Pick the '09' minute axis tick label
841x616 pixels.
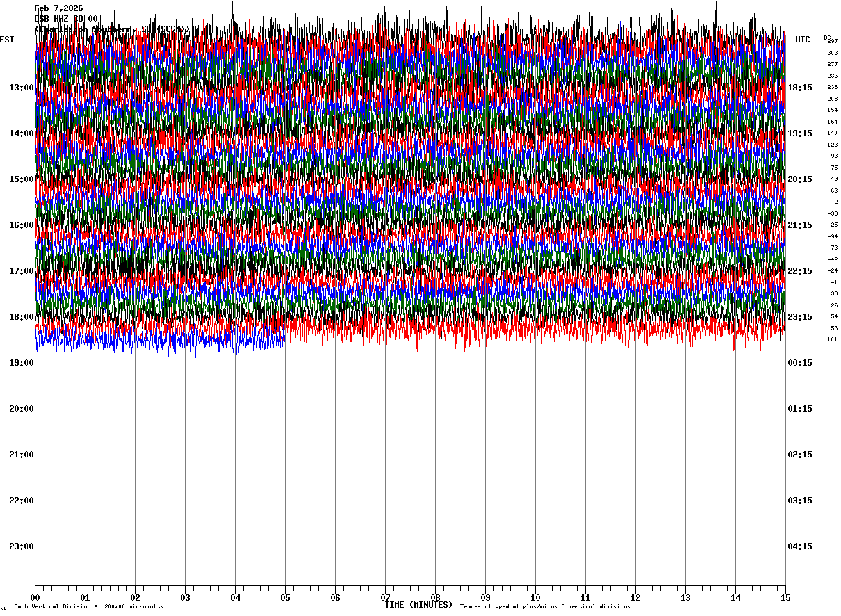485,598
